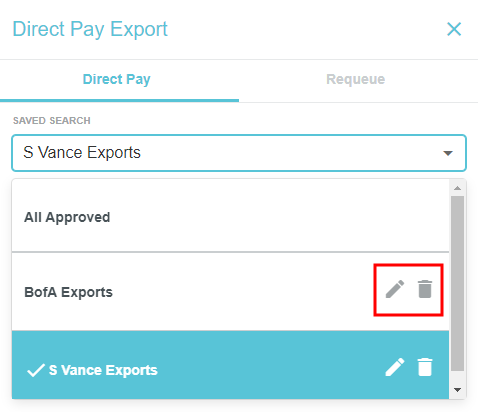Select the highlighted S Vance Exports option

pyautogui.click(x=230, y=365)
